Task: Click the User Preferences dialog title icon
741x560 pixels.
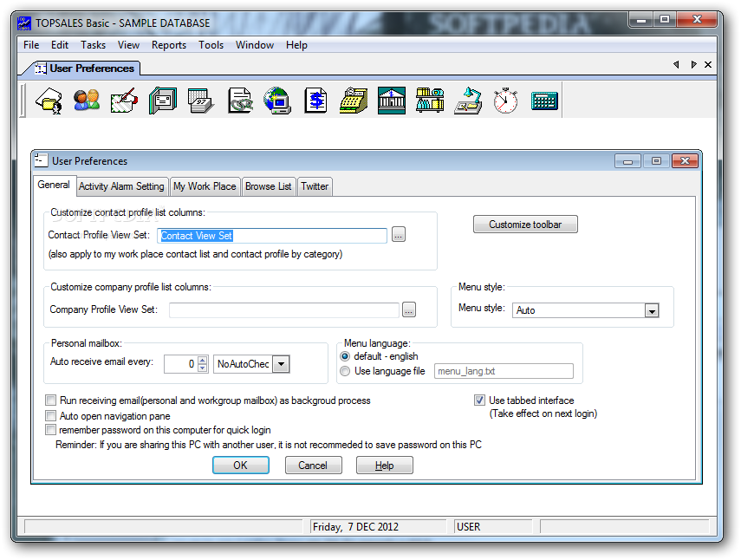Action: [41, 160]
